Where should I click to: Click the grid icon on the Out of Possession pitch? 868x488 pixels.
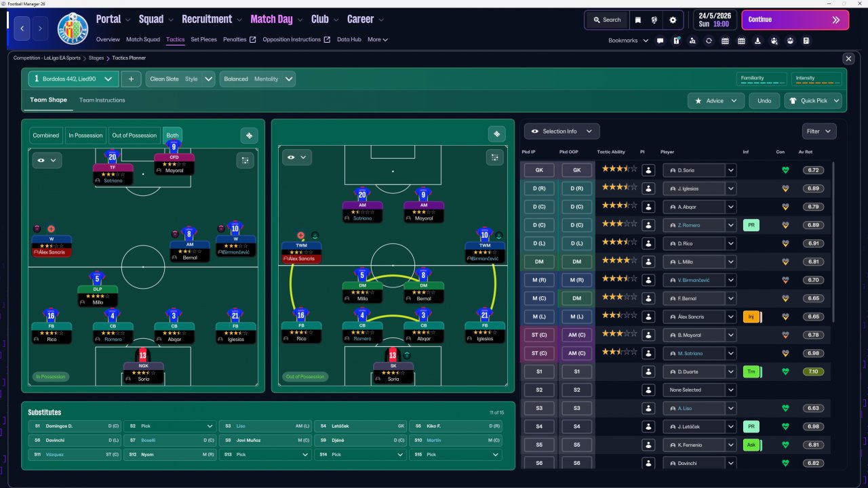pyautogui.click(x=495, y=157)
